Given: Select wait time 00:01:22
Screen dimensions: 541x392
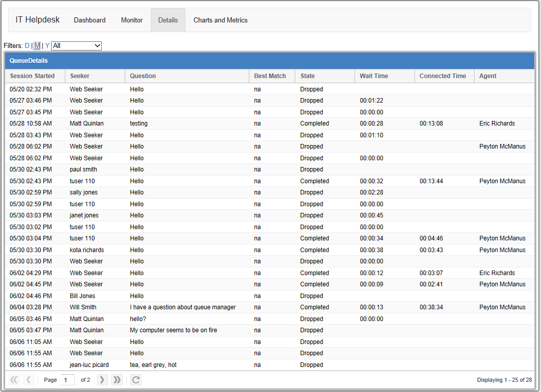Looking at the screenshot, I should [371, 101].
